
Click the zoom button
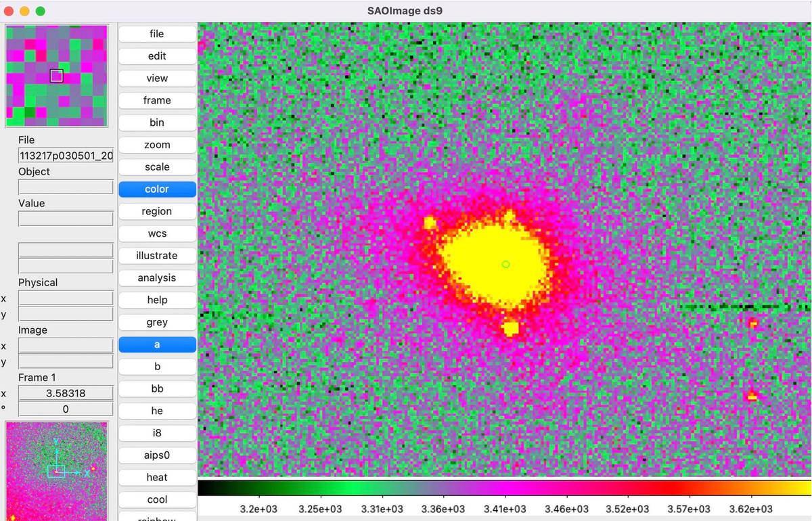pos(157,145)
